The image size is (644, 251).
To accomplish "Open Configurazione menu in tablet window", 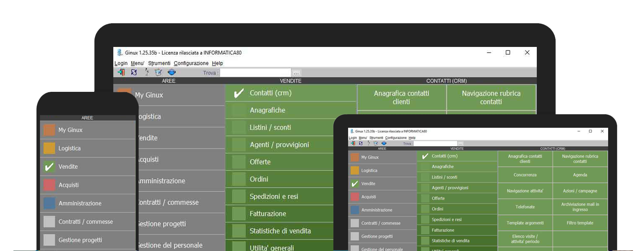I will tap(396, 138).
